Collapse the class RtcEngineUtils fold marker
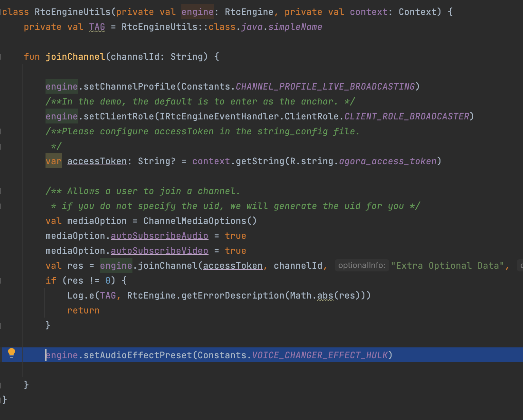 (x=1, y=12)
